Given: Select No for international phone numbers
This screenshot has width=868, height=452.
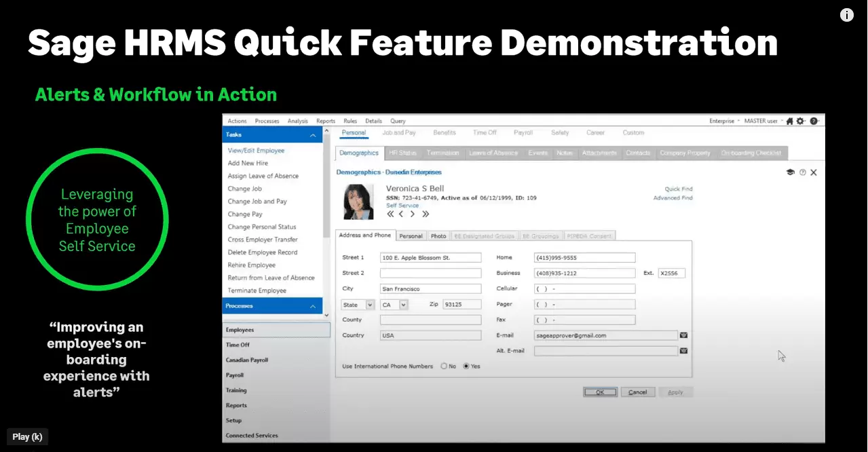Looking at the screenshot, I should click(x=444, y=366).
